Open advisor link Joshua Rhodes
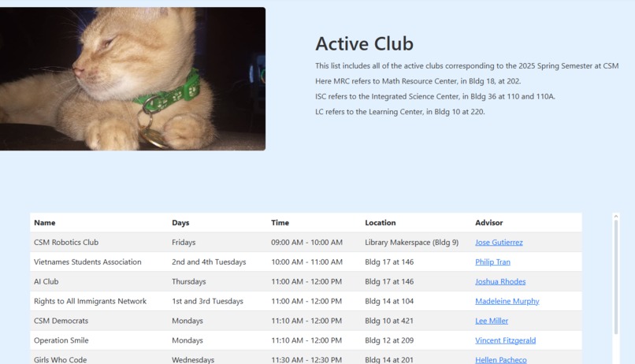635x364 pixels. pyautogui.click(x=500, y=281)
